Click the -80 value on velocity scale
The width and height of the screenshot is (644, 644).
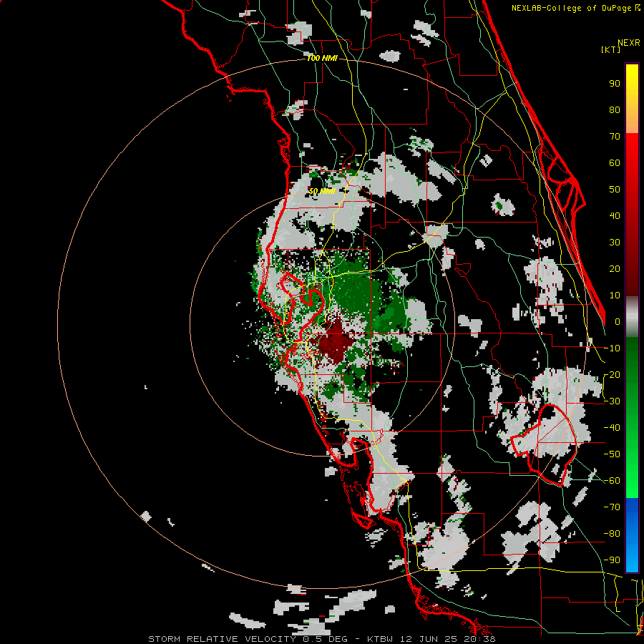612,534
